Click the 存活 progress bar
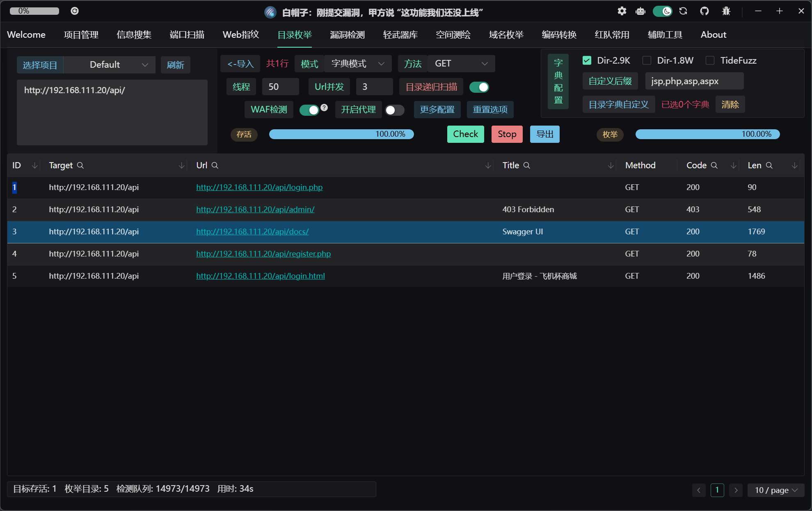 point(341,134)
